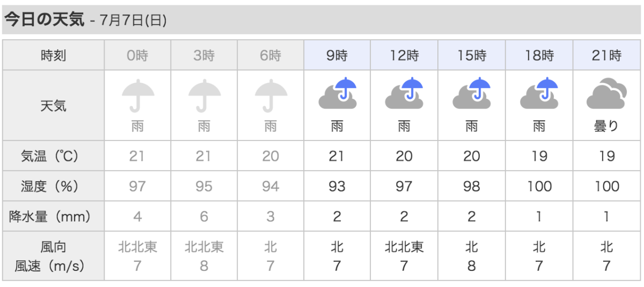
Task: Click the 今日の天気 heading
Action: [43, 20]
